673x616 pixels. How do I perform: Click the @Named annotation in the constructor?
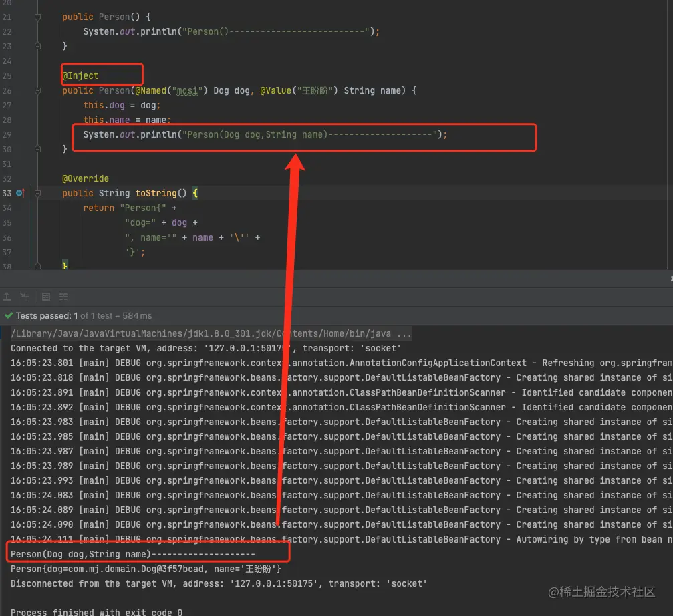150,90
